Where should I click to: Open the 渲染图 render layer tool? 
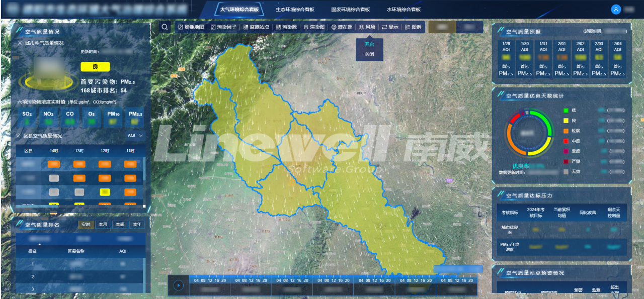tap(314, 27)
